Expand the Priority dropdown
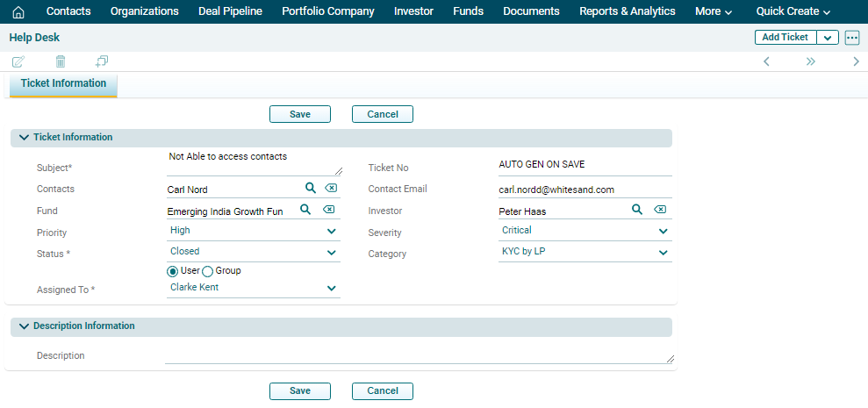 click(332, 231)
